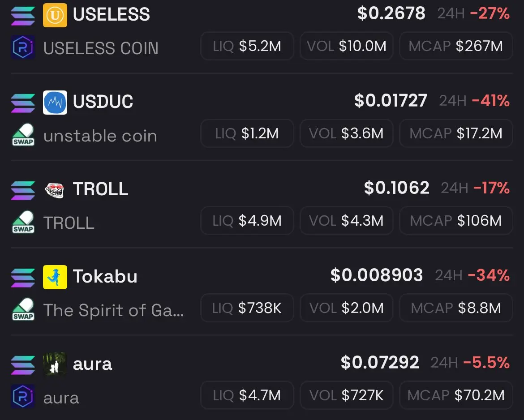This screenshot has height=420, width=524.
Task: Click the Solana chain icon next to USELESS
Action: point(23,16)
